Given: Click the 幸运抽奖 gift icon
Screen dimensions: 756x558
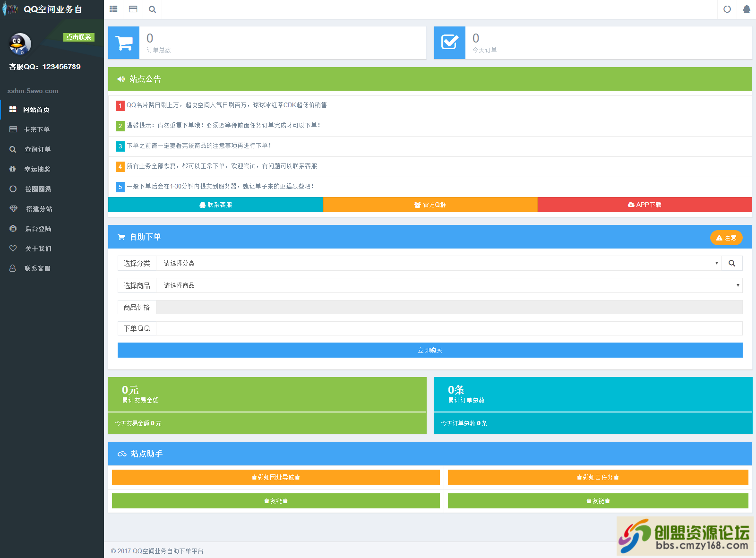Looking at the screenshot, I should coord(13,169).
